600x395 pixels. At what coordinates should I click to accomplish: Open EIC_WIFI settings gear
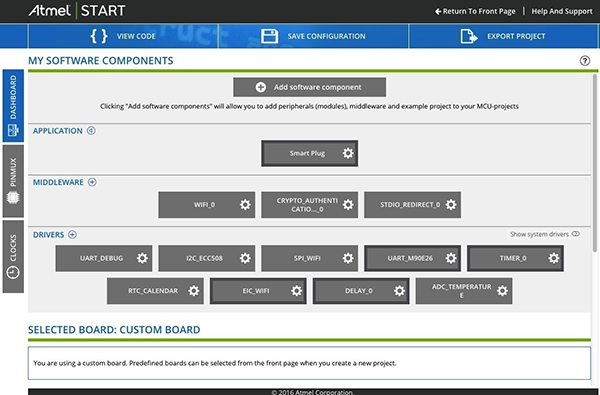tap(297, 291)
